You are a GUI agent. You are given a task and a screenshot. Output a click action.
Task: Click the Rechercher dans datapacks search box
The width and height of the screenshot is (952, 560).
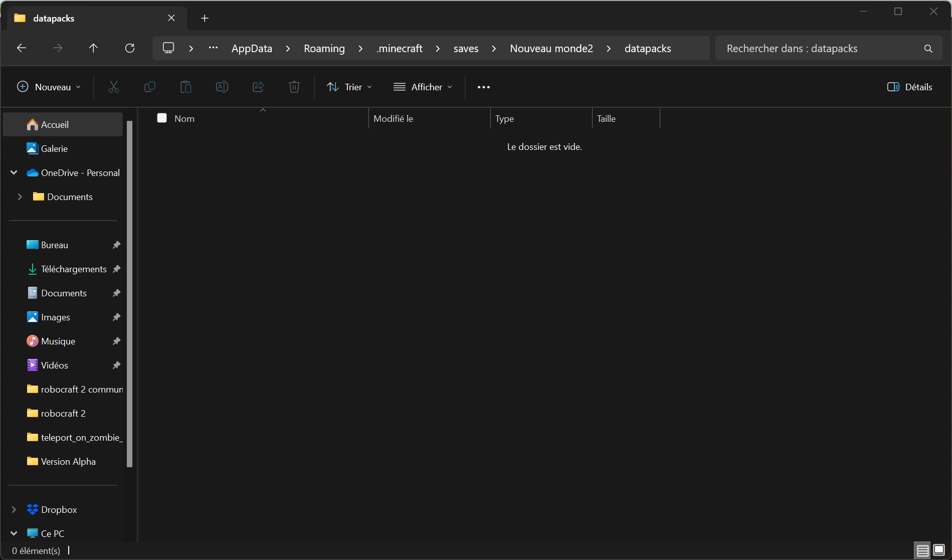[x=822, y=49]
